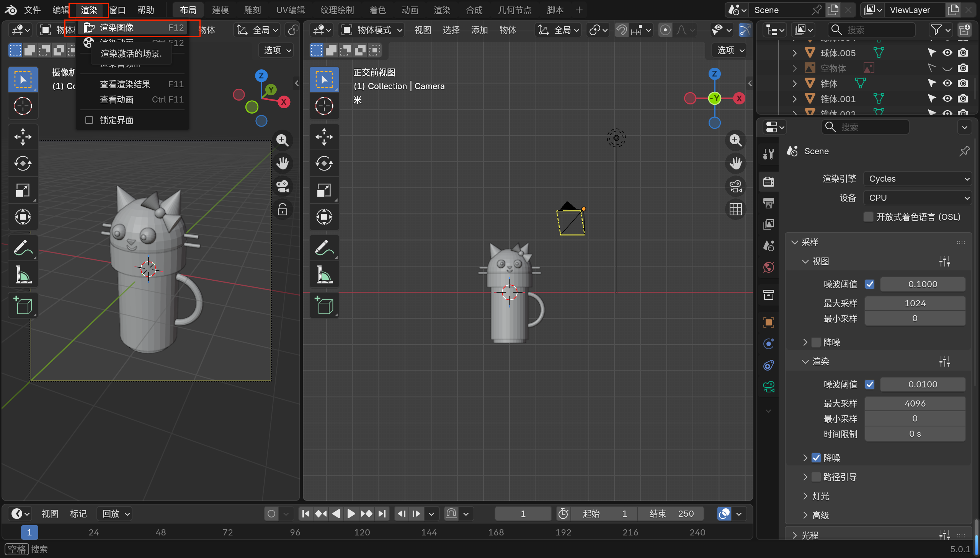Toggle orthographic grid view icon in right viewport
This screenshot has width=980, height=558.
[x=735, y=210]
